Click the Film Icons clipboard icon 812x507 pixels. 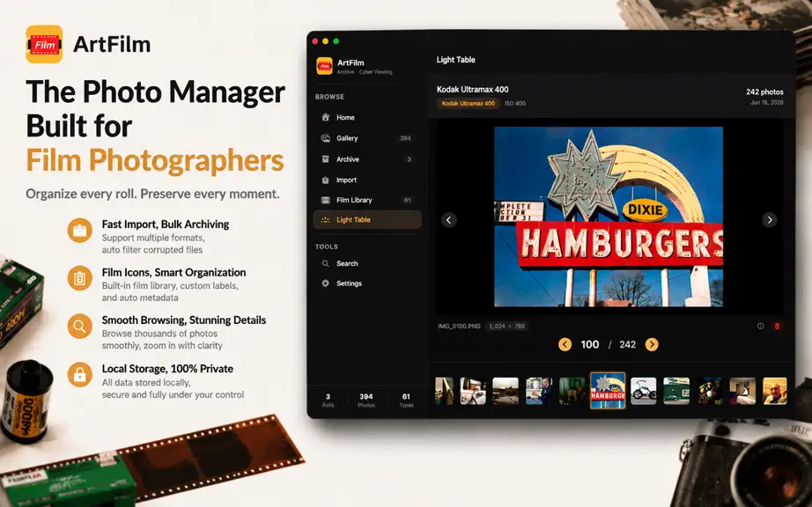[x=80, y=278]
